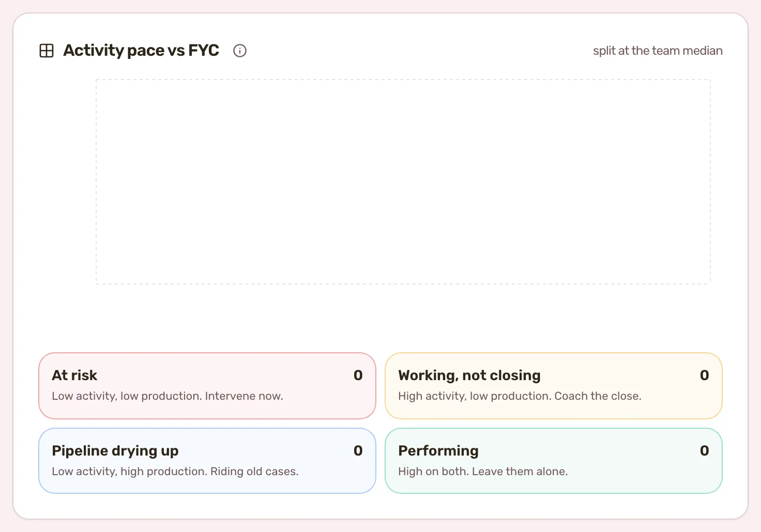Select the Performing quadrant card
The image size is (761, 532).
click(x=554, y=461)
